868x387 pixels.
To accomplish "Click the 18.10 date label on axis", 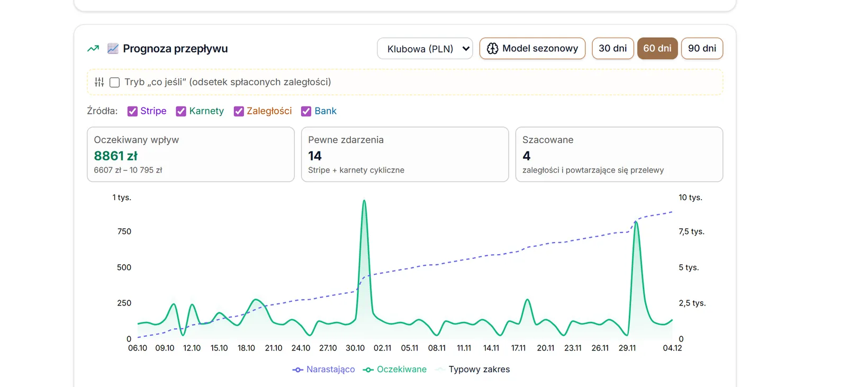I will (246, 348).
